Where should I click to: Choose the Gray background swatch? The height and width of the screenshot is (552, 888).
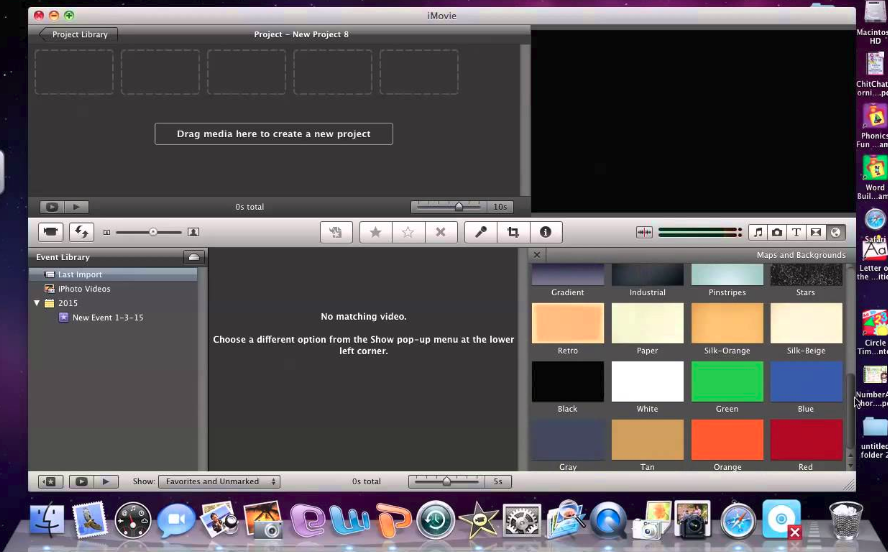(x=567, y=440)
